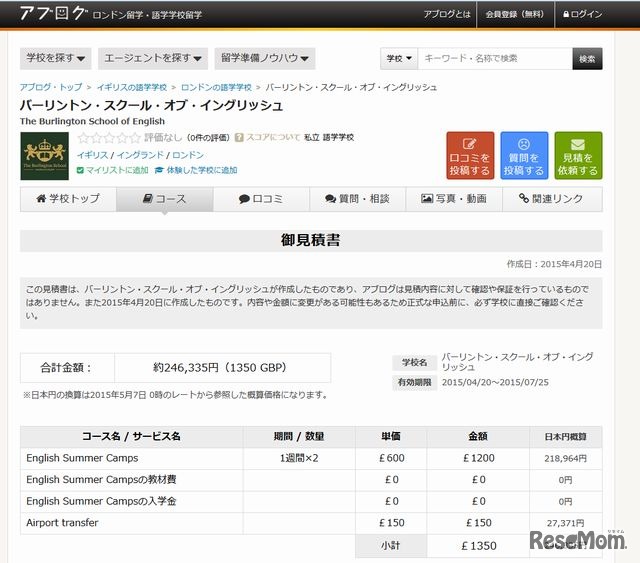
Task: Open the 質問・相談 tab
Action: 358,199
